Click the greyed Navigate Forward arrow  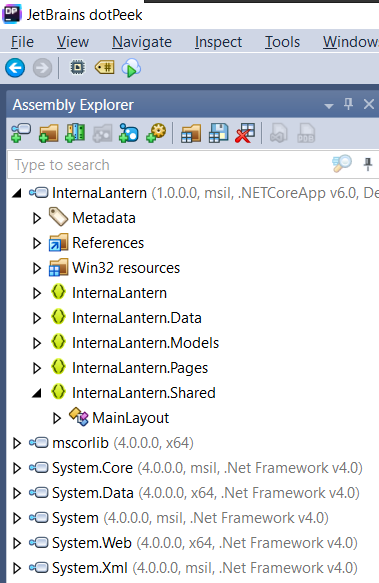click(42, 68)
